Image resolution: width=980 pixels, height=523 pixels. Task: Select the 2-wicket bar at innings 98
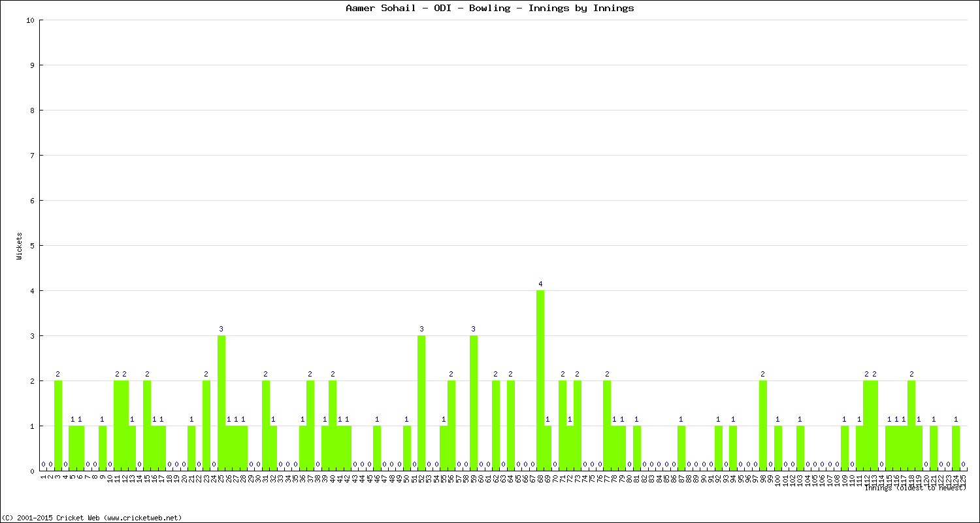(x=763, y=426)
